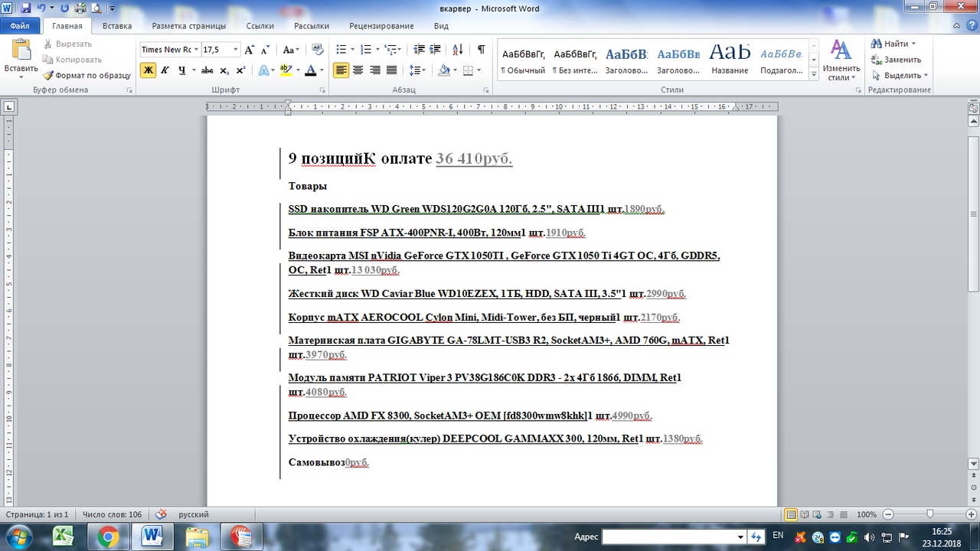Open the Select (Выделить) dropdown

click(899, 75)
